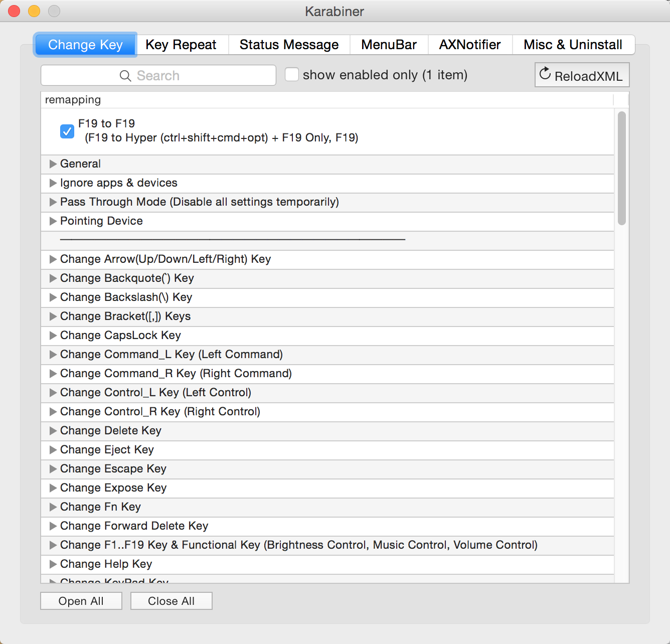Click the ReloadXML button
This screenshot has width=670, height=644.
(x=582, y=75)
